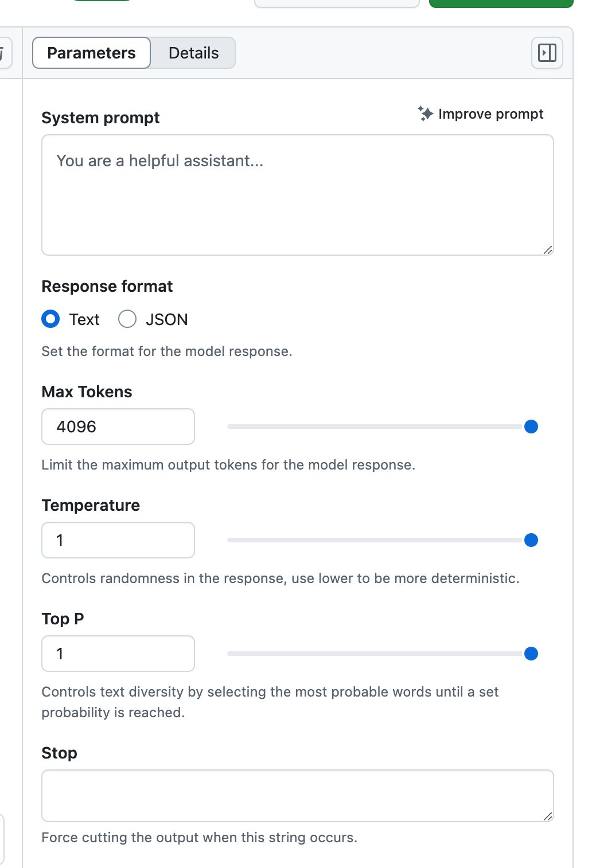The width and height of the screenshot is (592, 868).
Task: Focus the Stop sequence text box
Action: pos(297,795)
